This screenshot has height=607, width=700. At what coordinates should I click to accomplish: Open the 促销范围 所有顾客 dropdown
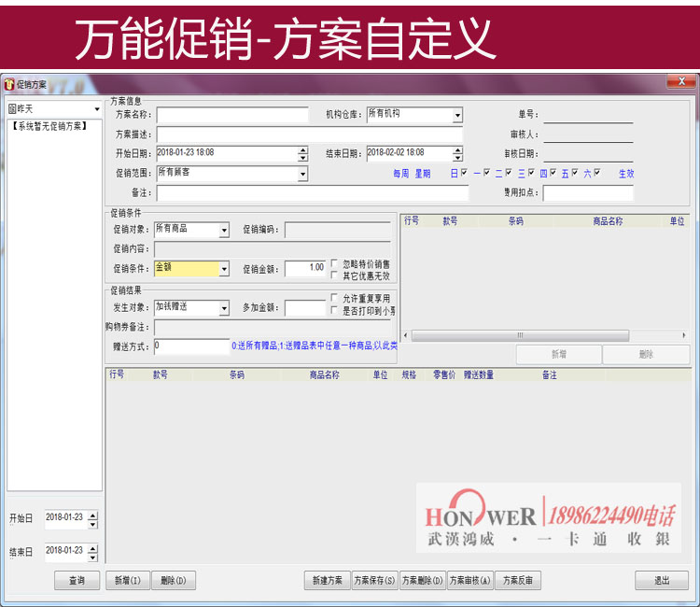pos(302,174)
